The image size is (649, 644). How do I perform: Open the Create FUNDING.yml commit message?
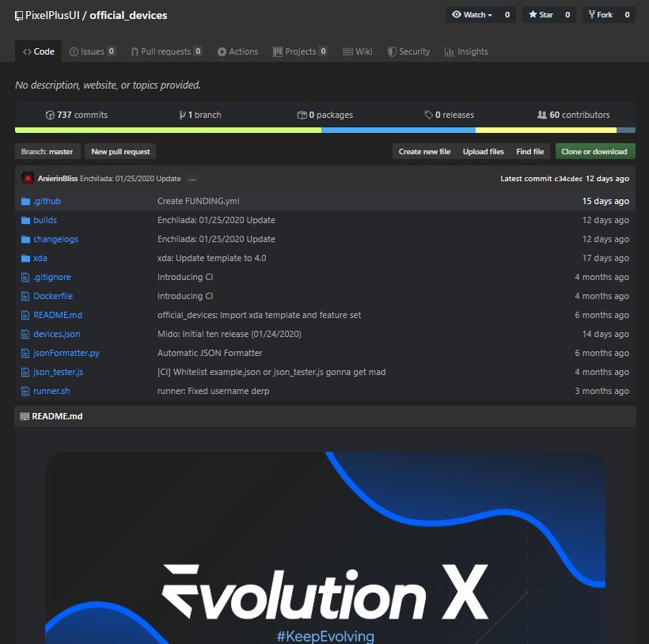(198, 201)
